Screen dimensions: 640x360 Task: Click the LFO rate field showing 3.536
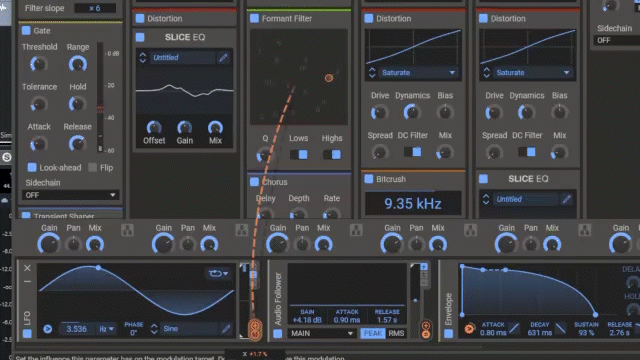[77, 329]
